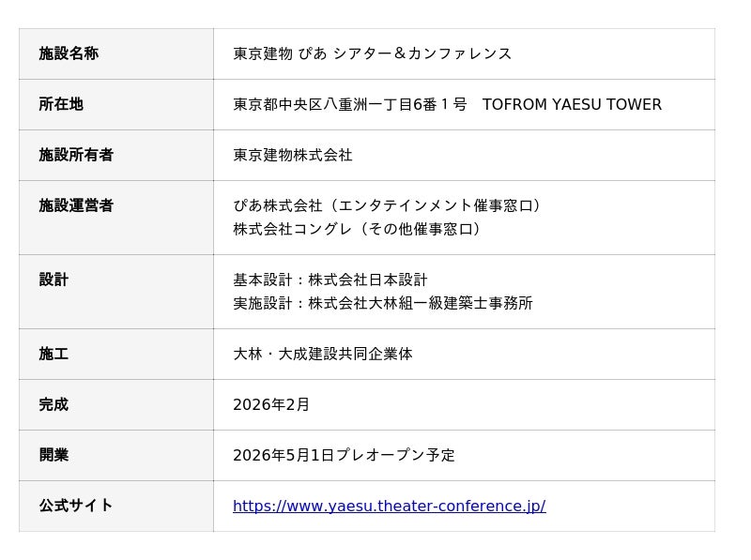This screenshot has height=560, width=751.
Task: Click the TOFROM YAESU TOWER address text
Action: click(x=572, y=105)
